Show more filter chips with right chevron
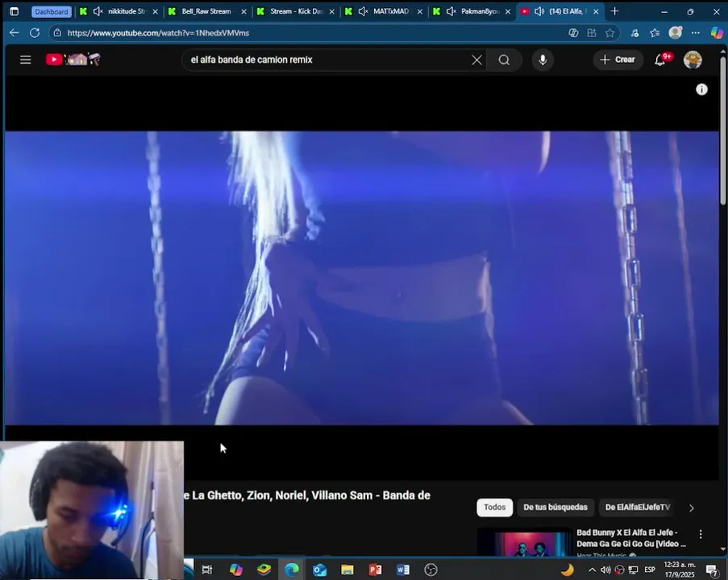 pyautogui.click(x=692, y=508)
